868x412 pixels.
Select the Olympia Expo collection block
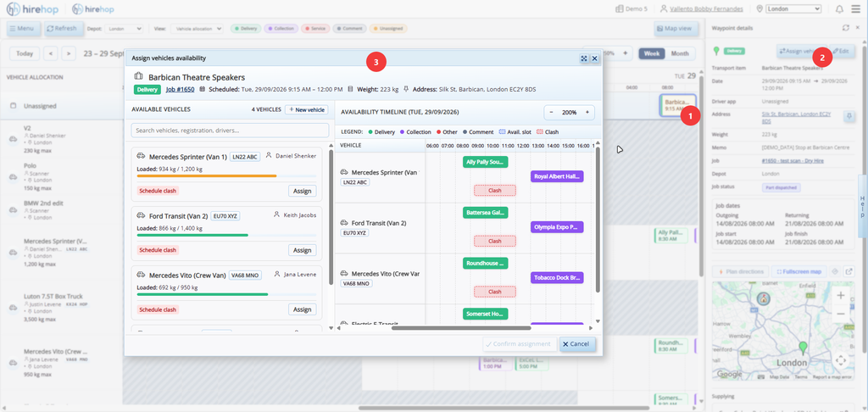(557, 227)
